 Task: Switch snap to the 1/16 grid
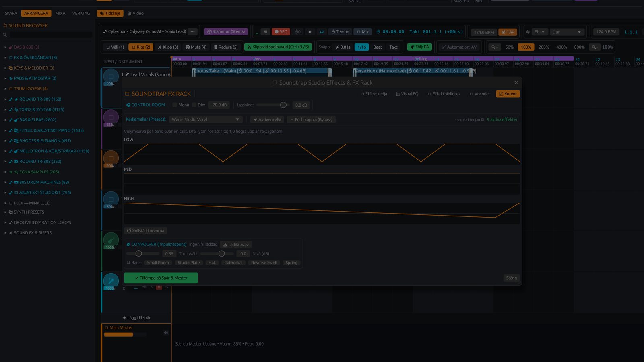[362, 47]
